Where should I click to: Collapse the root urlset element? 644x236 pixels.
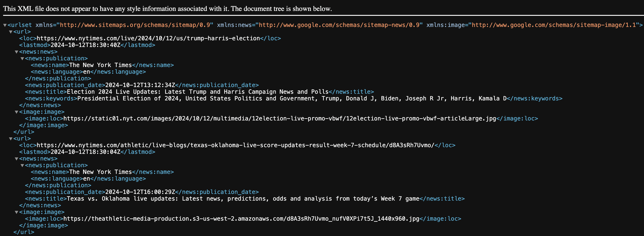[x=4, y=25]
